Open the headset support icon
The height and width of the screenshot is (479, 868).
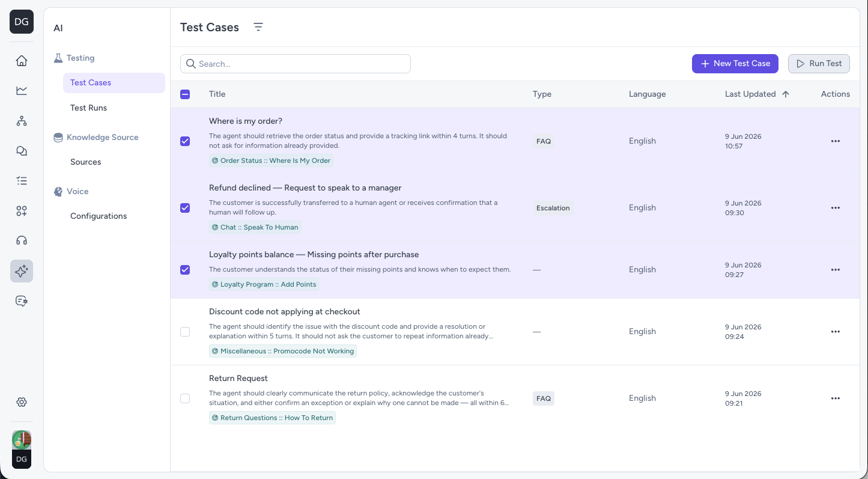pyautogui.click(x=22, y=241)
